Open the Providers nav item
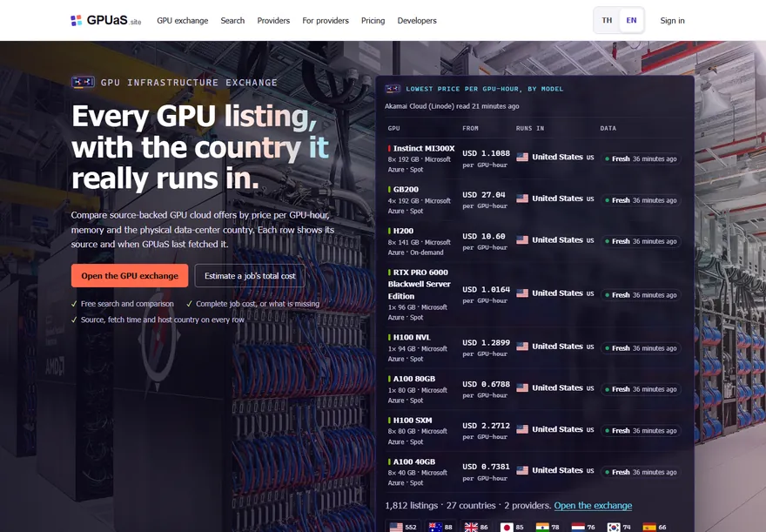Viewport: 766px width, 532px height. coord(273,21)
